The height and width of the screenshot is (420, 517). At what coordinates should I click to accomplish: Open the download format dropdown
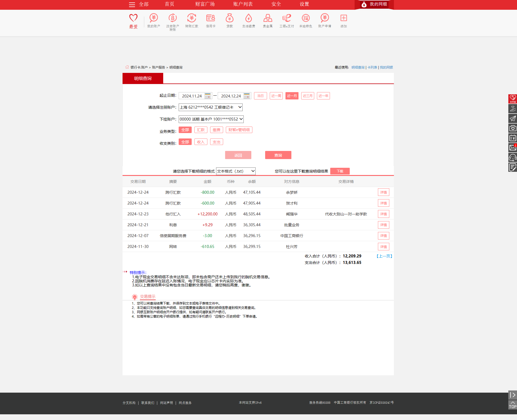tap(236, 171)
